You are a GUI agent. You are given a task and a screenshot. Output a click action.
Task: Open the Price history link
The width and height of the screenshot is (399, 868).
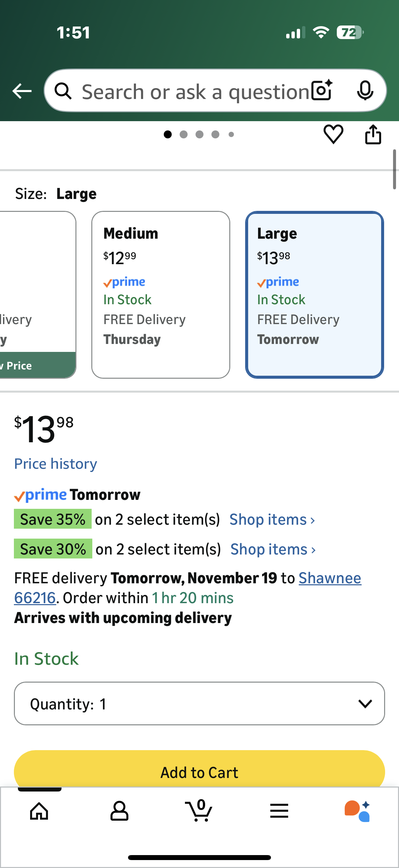point(56,464)
